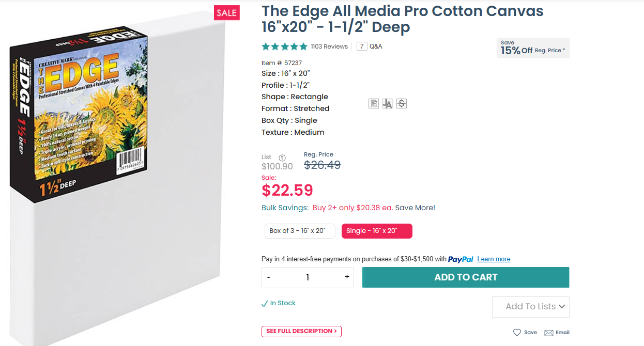Click the Email envelope icon
Screen dimensions: 644x346
point(549,333)
